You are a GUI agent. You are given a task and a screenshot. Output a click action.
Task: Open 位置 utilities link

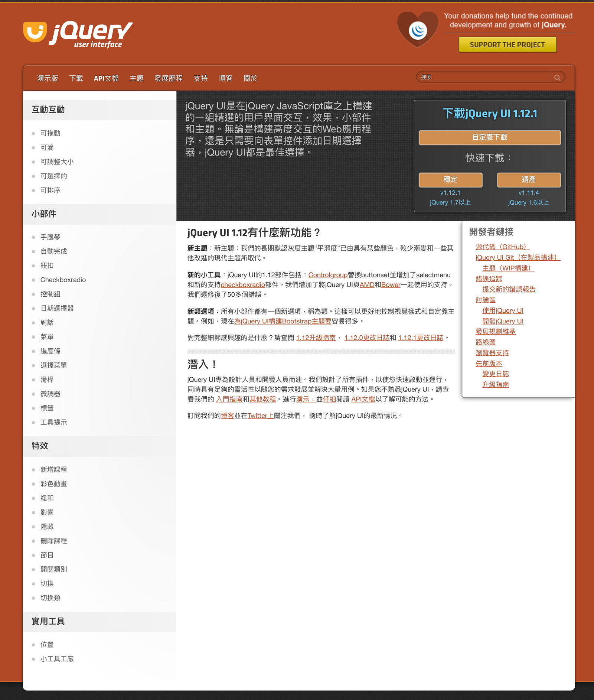pyautogui.click(x=47, y=645)
